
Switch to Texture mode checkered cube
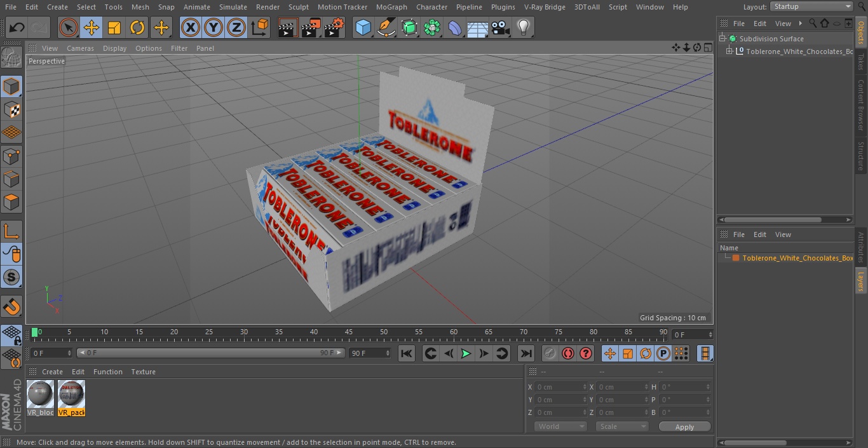(11, 109)
